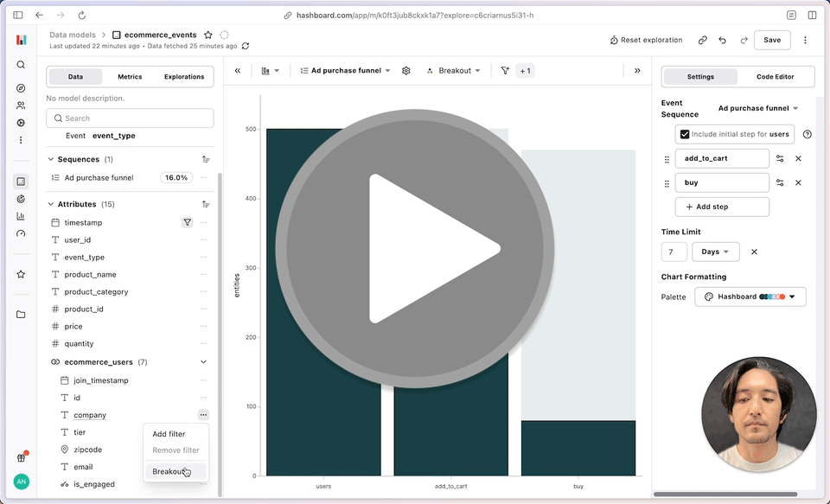The image size is (830, 504).
Task: Open the data models icon in sidebar
Action: (21, 182)
